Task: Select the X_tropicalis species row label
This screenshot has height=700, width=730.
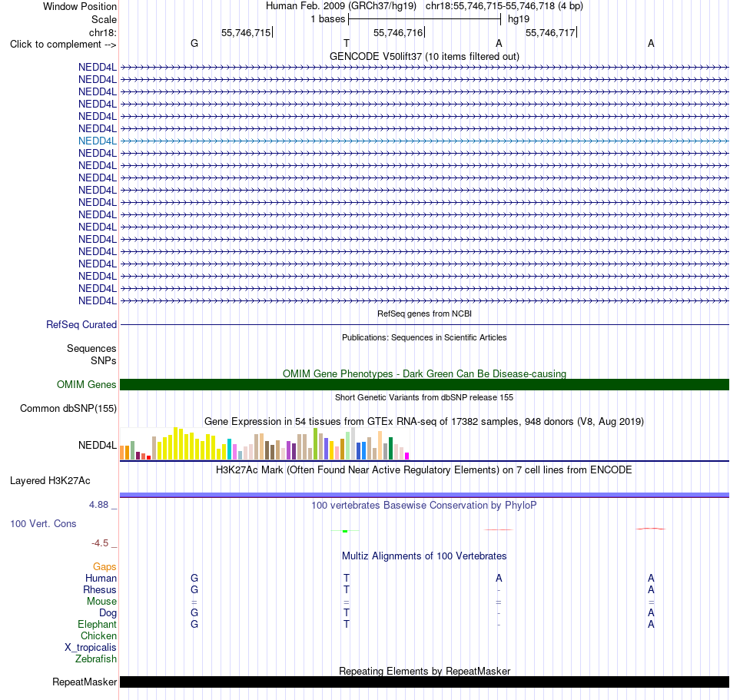Action: (91, 648)
